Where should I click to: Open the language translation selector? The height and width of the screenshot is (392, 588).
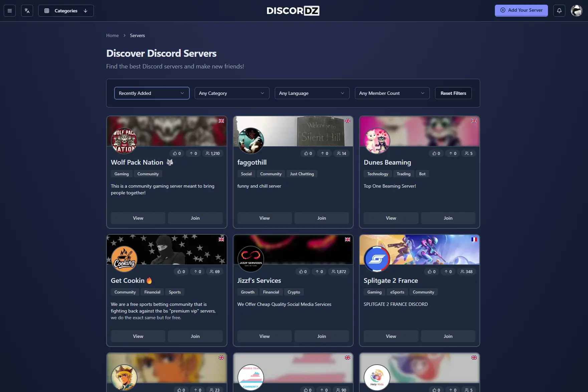(27, 11)
